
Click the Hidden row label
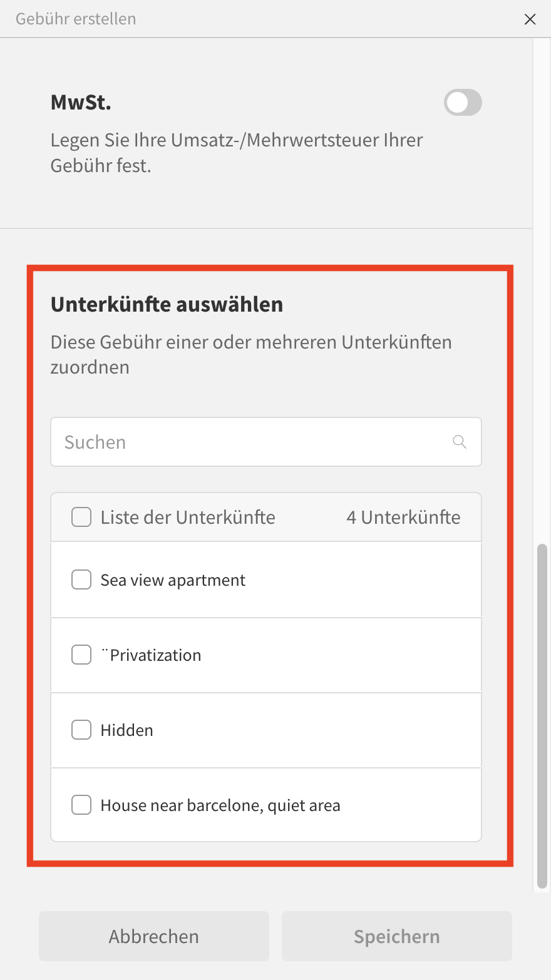pyautogui.click(x=126, y=730)
